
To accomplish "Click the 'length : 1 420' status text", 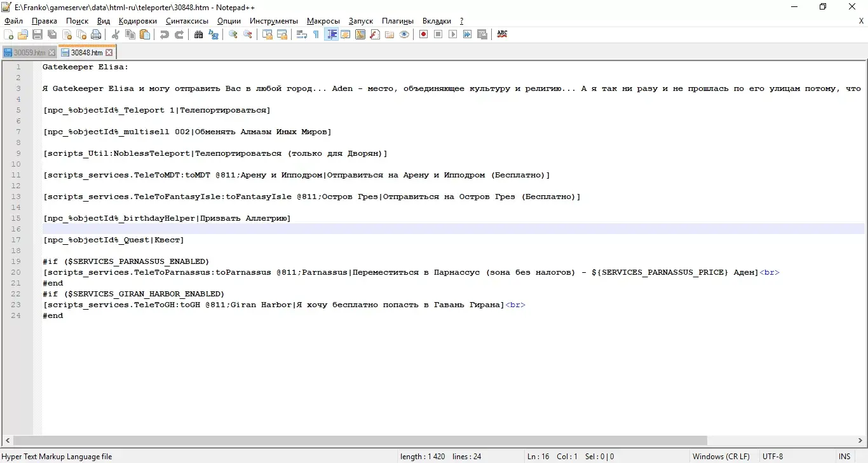I will [423, 456].
